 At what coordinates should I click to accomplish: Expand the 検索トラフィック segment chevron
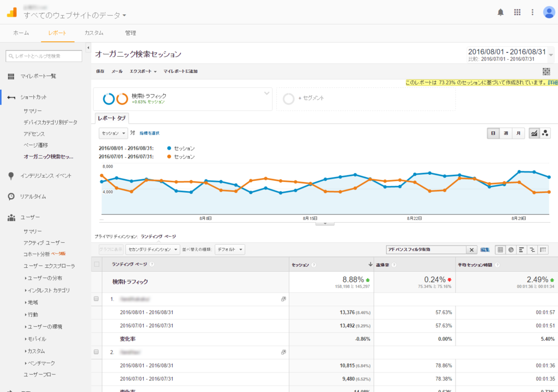point(266,93)
